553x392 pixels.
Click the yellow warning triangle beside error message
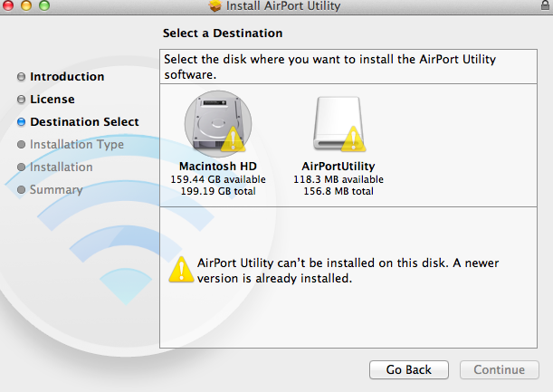[181, 270]
